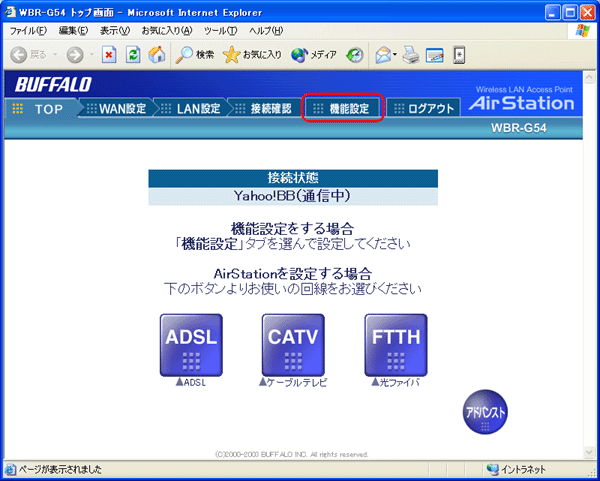
Task: Click the Windows flag logo in menu bar
Action: pyautogui.click(x=583, y=31)
